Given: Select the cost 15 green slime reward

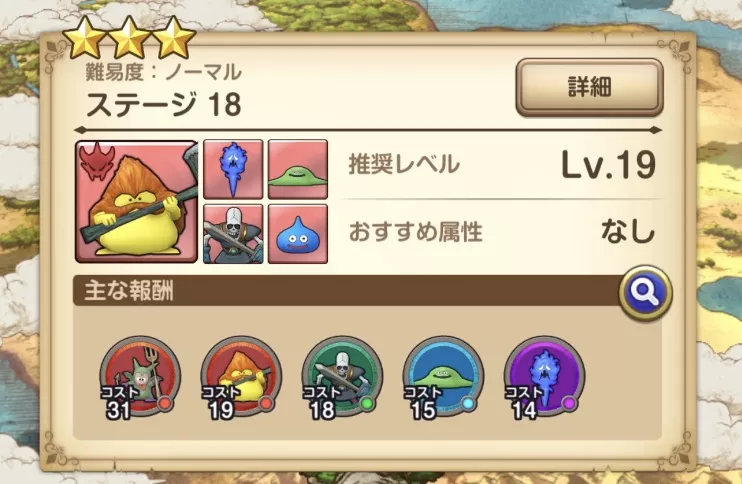Looking at the screenshot, I should (443, 377).
